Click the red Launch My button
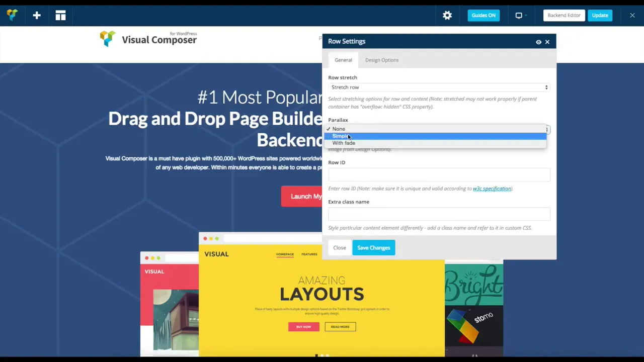644x362 pixels. click(301, 197)
